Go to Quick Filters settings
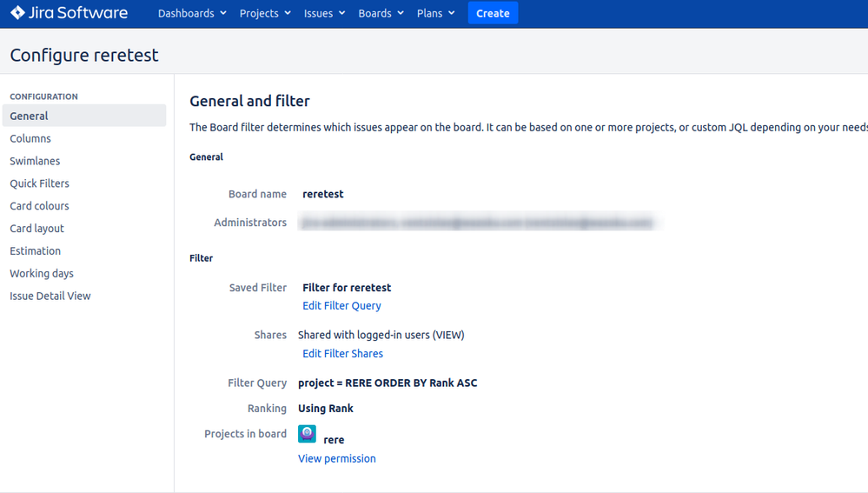 pos(39,183)
